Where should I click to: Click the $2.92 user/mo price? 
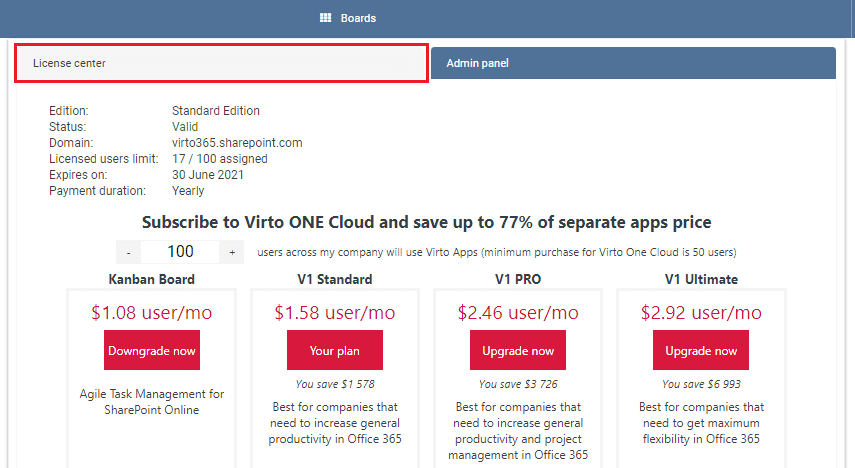(701, 313)
